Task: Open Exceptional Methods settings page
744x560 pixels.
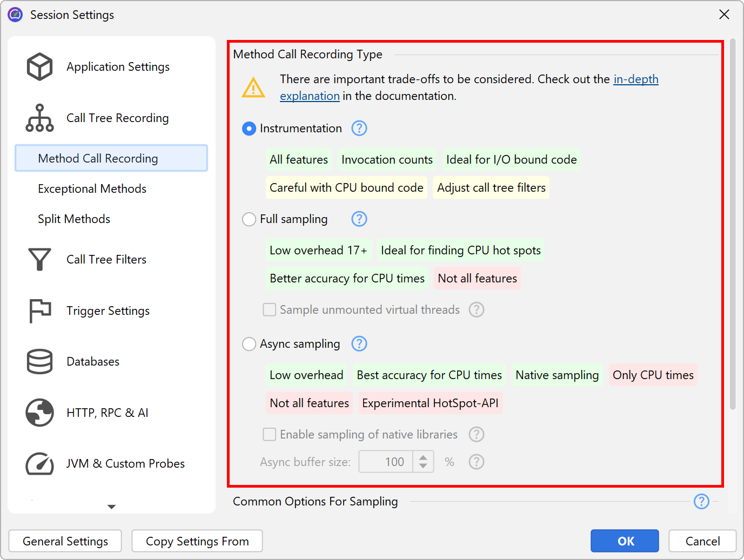Action: [92, 189]
